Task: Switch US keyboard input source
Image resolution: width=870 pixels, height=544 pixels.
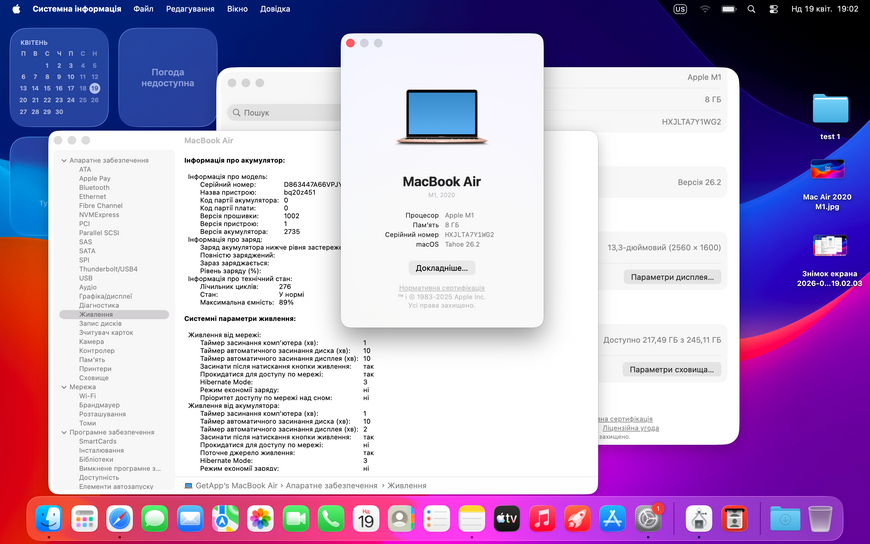Action: (x=680, y=9)
